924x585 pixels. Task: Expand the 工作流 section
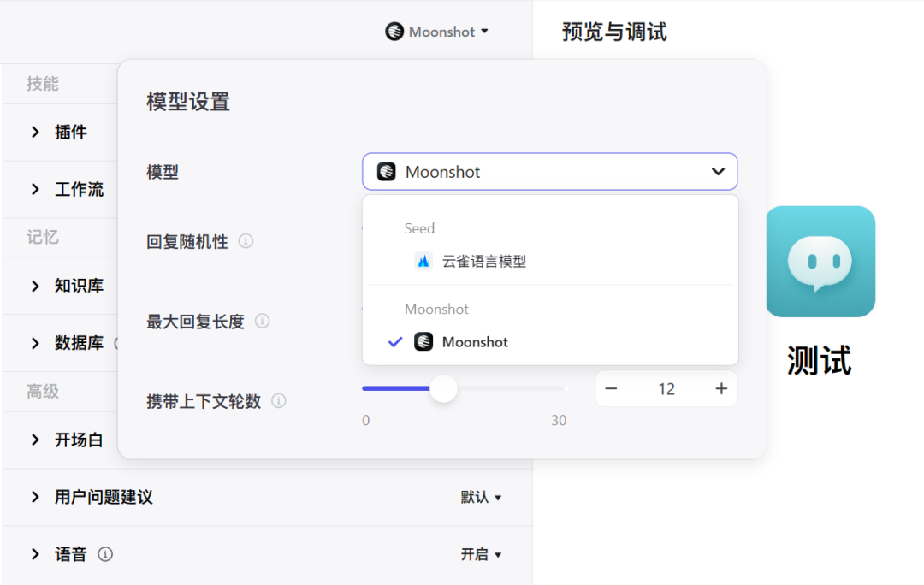click(35, 189)
